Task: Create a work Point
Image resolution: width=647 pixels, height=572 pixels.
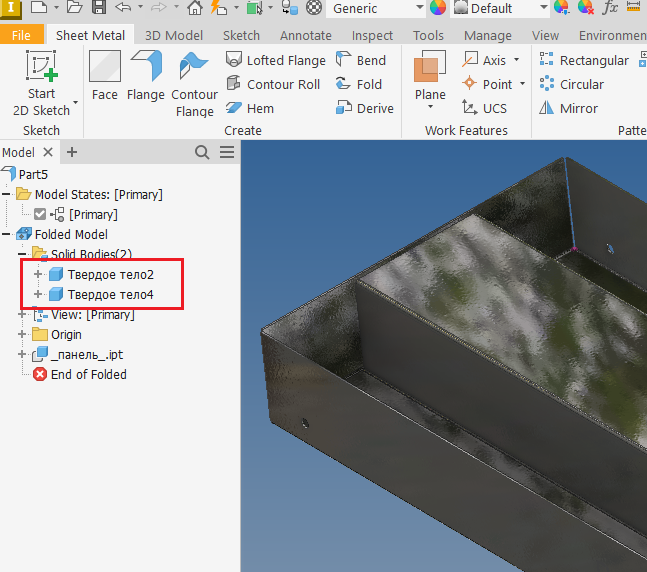Action: pos(487,84)
